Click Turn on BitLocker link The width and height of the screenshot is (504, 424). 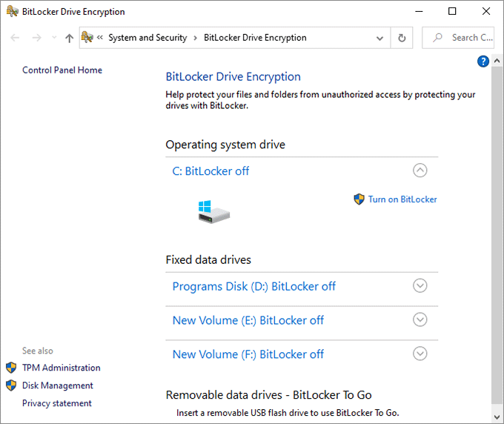[x=402, y=199]
